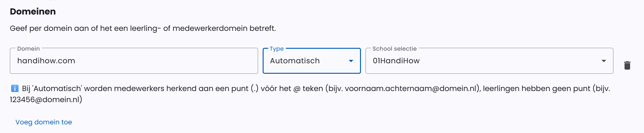Click the 123456@domein.nl example text

(45, 100)
